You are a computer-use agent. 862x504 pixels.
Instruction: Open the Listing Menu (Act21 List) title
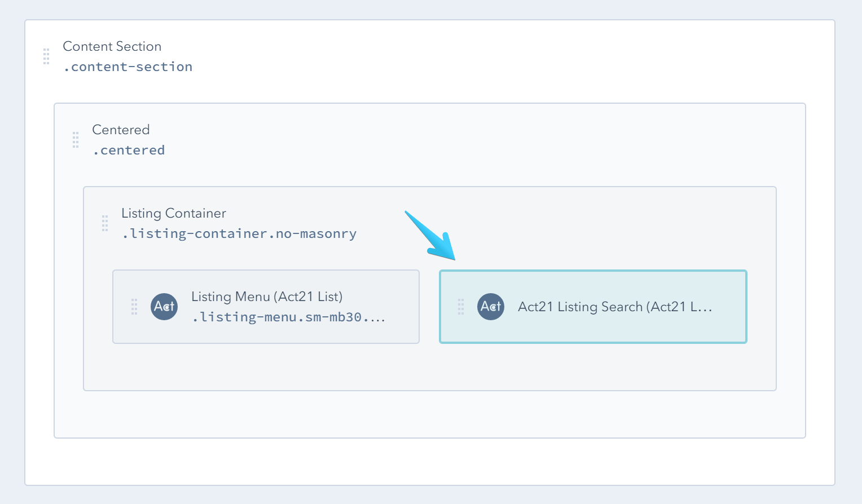(267, 297)
